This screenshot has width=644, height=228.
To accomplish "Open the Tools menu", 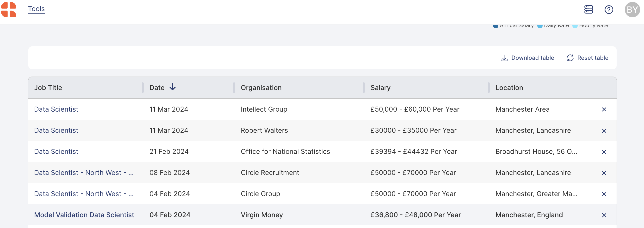I will (36, 9).
